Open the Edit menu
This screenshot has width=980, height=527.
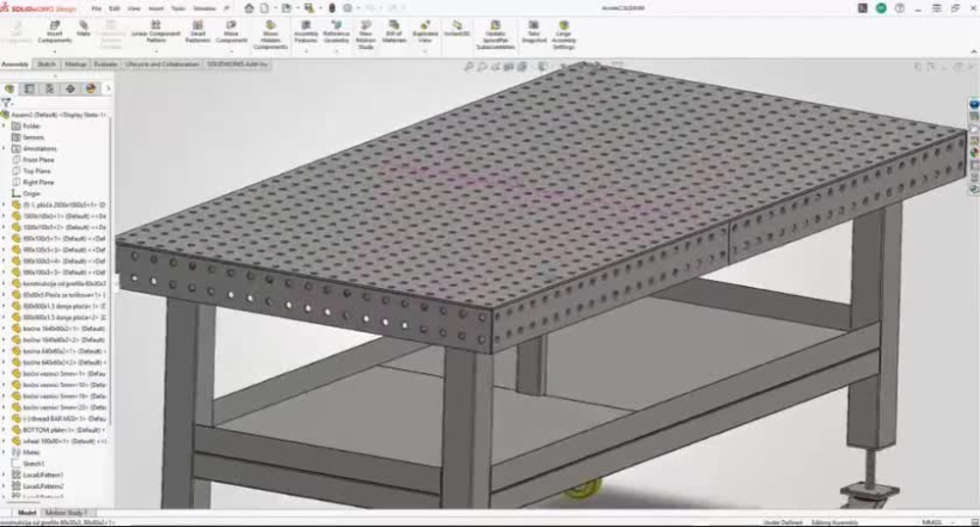[115, 9]
